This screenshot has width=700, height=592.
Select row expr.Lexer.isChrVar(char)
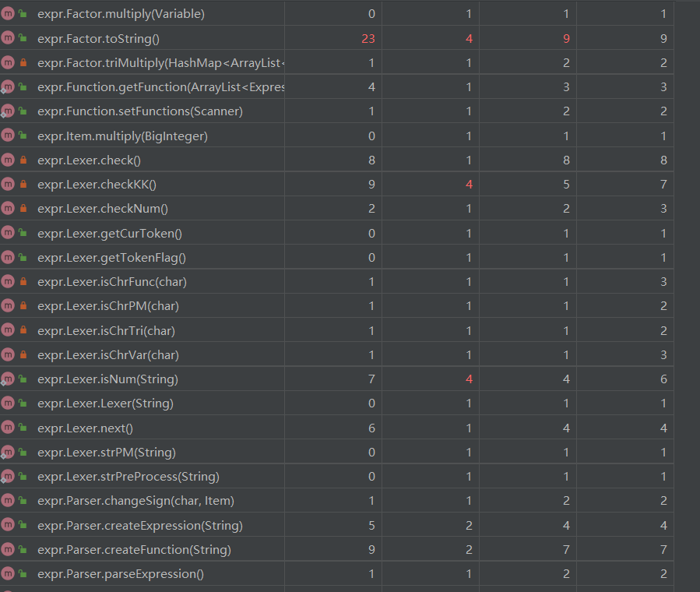click(337, 354)
